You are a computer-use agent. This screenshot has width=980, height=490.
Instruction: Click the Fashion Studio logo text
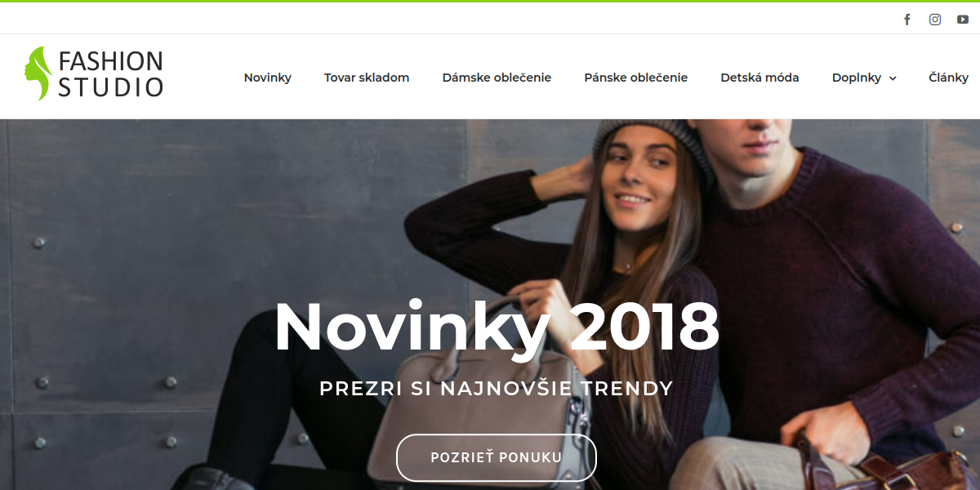(110, 73)
